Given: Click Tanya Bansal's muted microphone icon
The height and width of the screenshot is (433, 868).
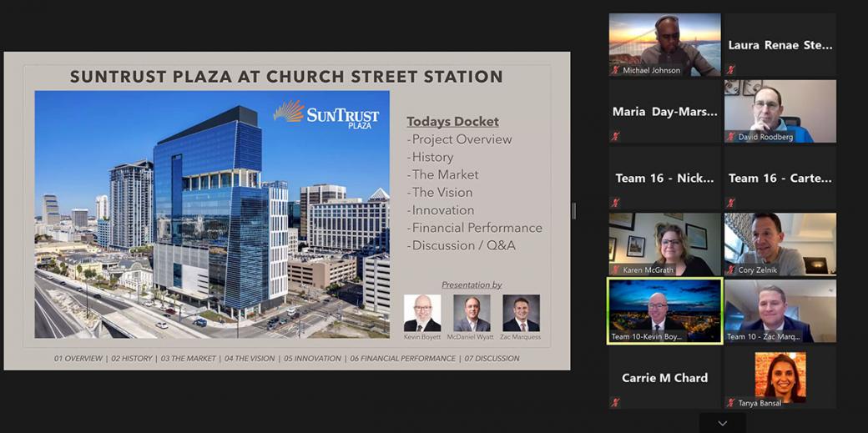Looking at the screenshot, I should tap(731, 402).
